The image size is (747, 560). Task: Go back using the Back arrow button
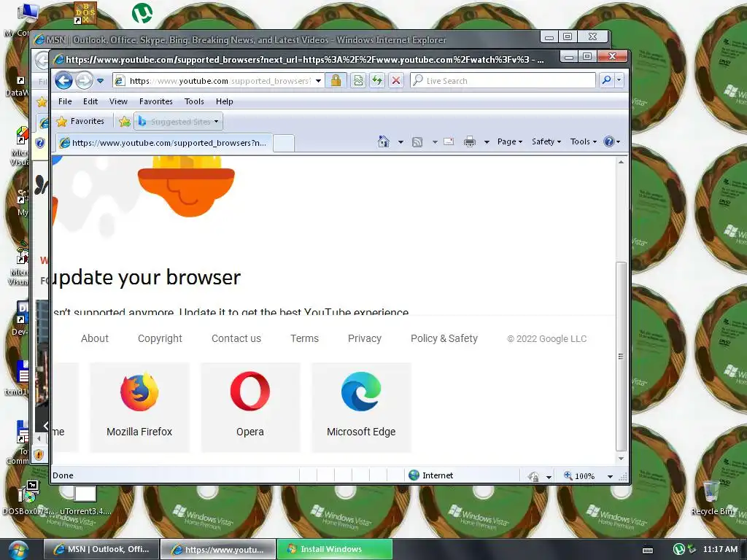63,80
